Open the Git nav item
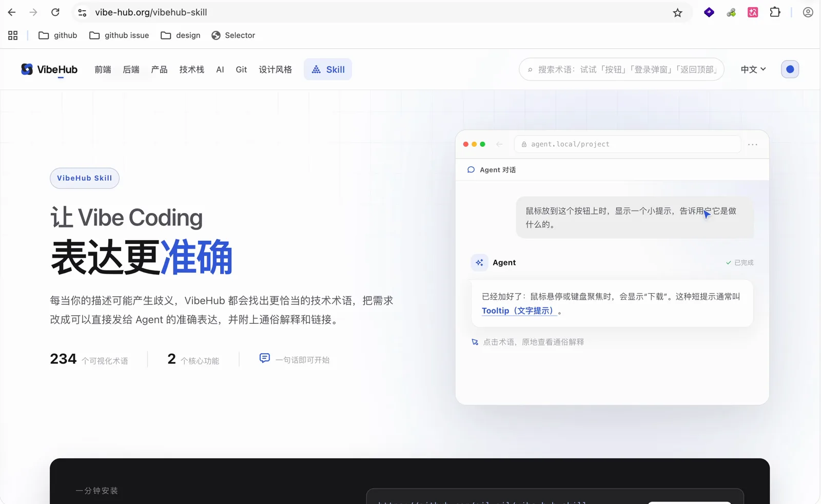Screen dimensions: 821x504 [x=241, y=69]
